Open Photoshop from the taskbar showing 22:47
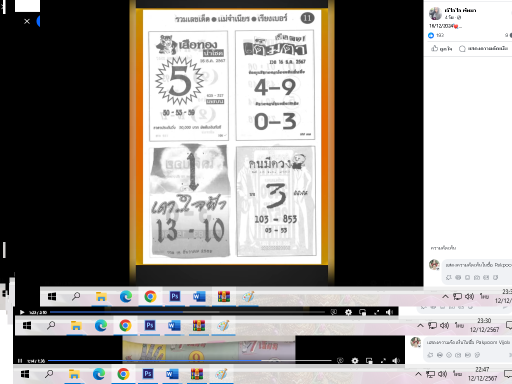 148,374
